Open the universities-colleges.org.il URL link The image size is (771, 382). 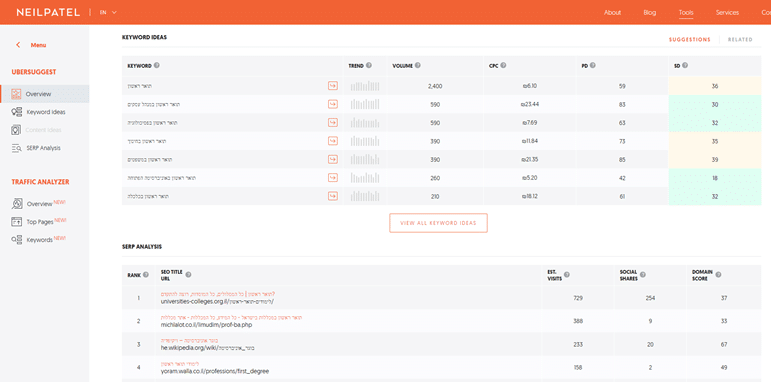(217, 301)
